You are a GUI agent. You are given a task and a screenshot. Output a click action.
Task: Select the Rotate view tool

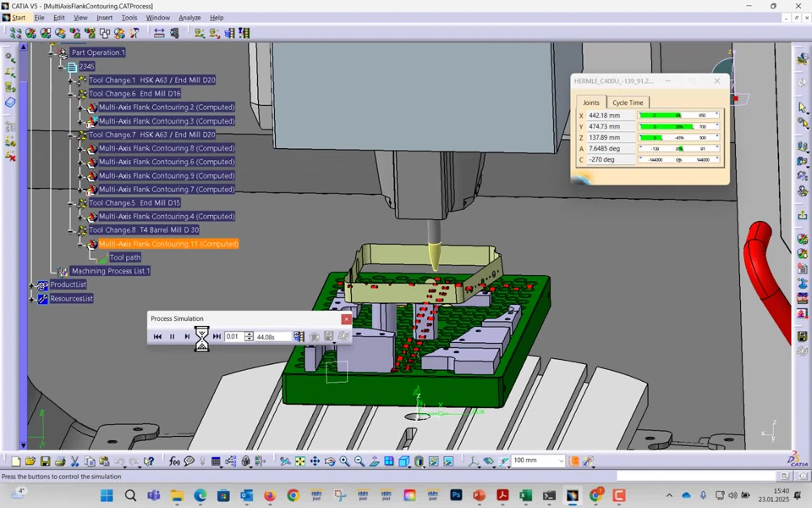click(x=329, y=461)
